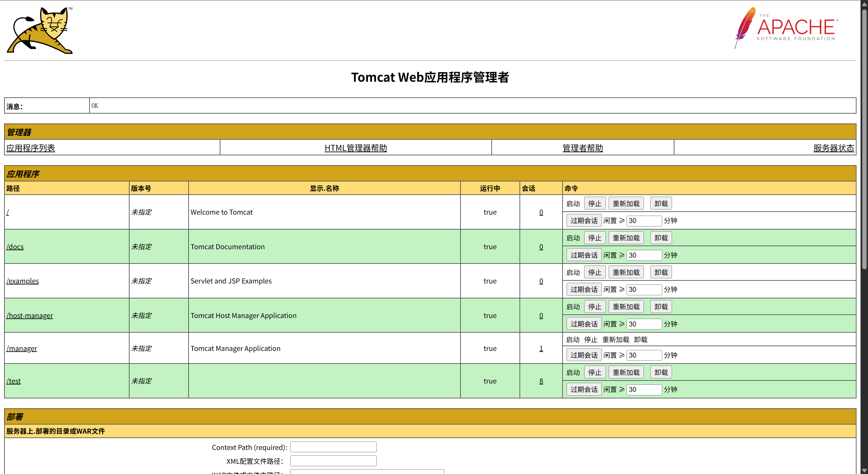Undeploy the /host-manager application
Screen dimensions: 868x474
coord(661,307)
